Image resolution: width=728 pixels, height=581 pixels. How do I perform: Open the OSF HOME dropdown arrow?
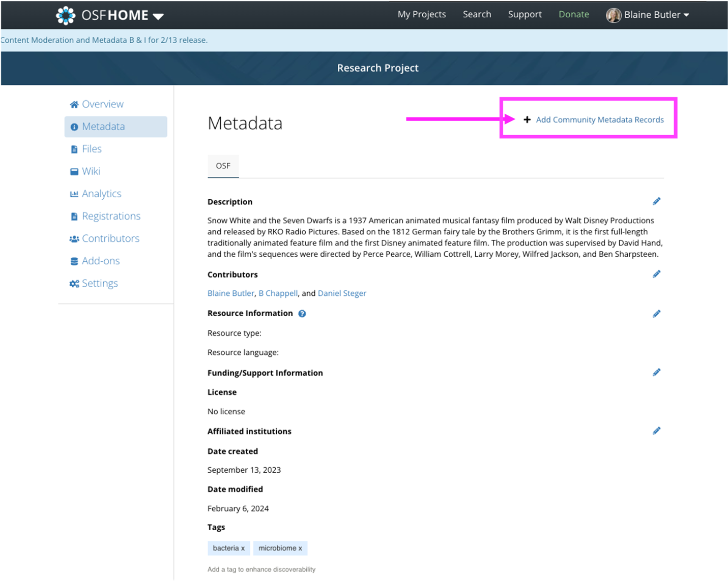158,16
